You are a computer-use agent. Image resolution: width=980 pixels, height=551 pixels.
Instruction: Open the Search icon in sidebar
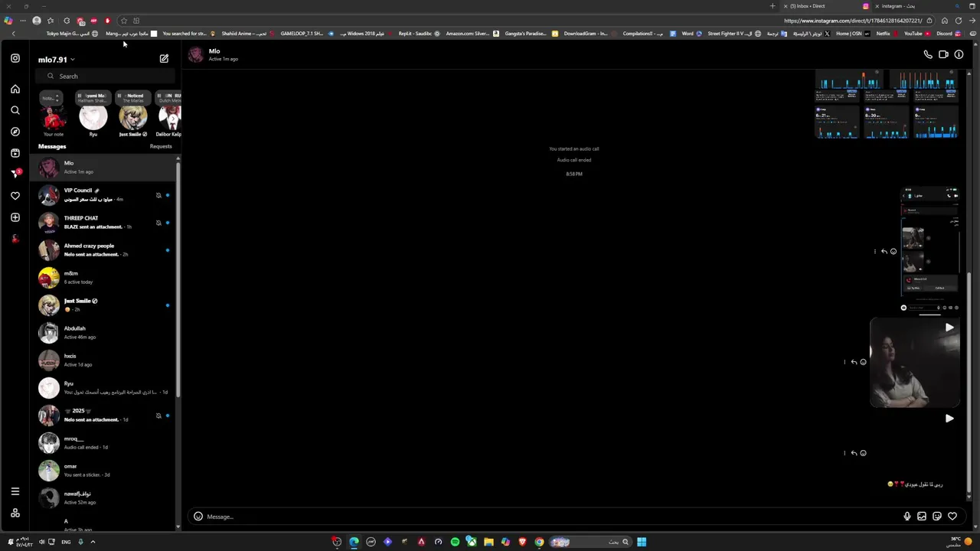point(15,110)
